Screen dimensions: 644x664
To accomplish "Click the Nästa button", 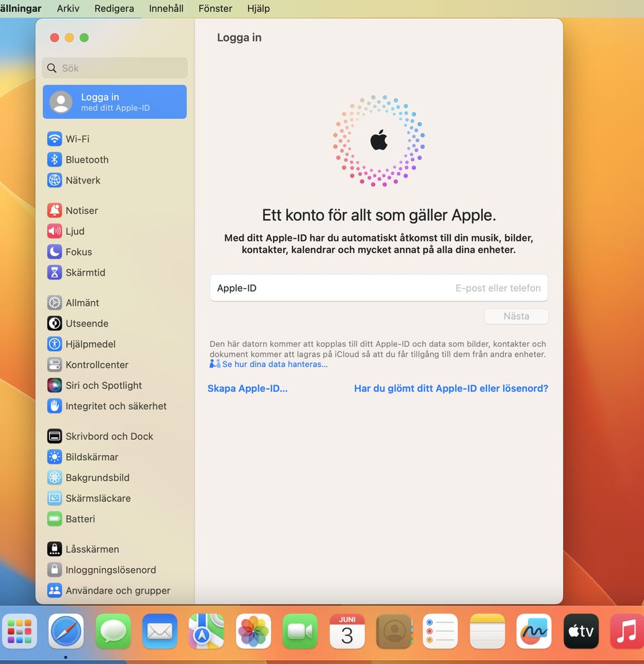I will pyautogui.click(x=517, y=317).
